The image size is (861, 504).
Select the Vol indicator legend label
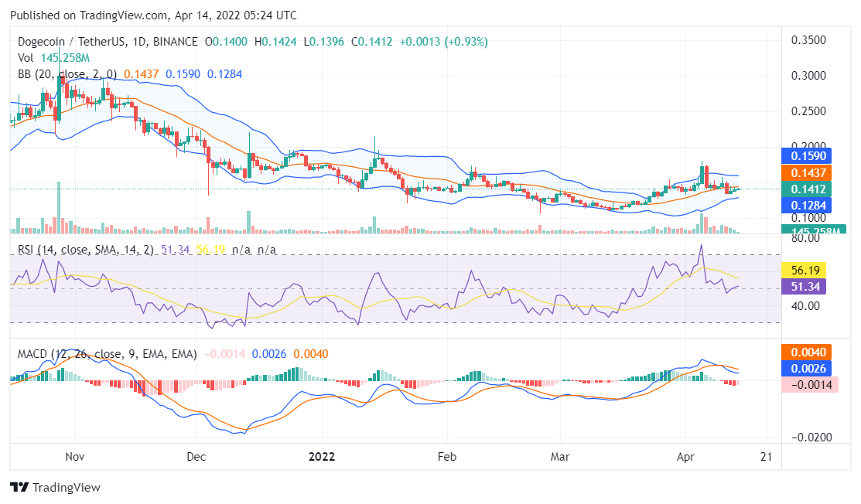27,58
